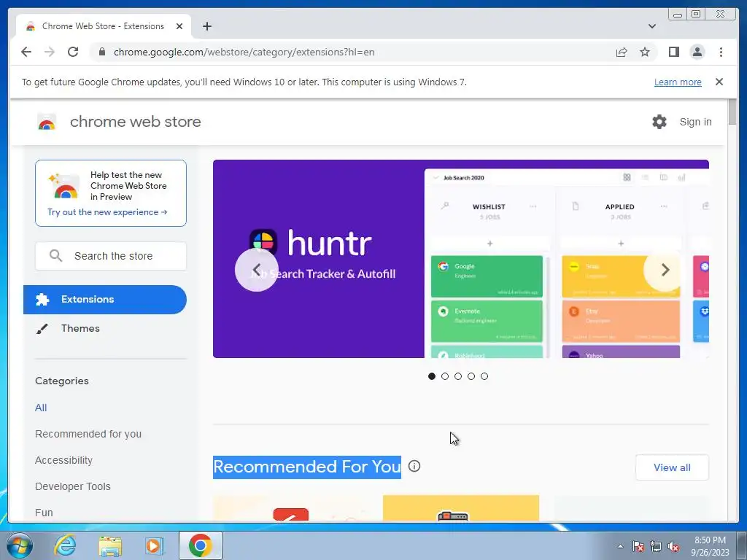Follow the Learn more link

678,82
